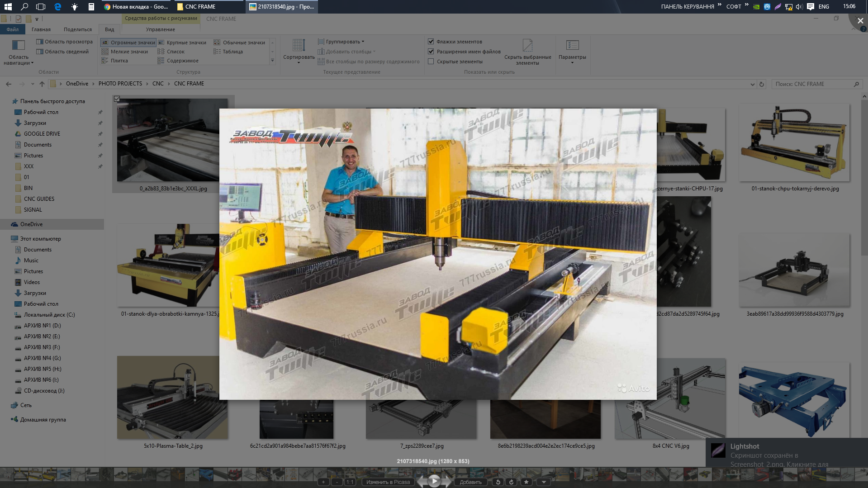This screenshot has width=868, height=488.
Task: Open taskbar search magnifier
Action: [x=24, y=7]
